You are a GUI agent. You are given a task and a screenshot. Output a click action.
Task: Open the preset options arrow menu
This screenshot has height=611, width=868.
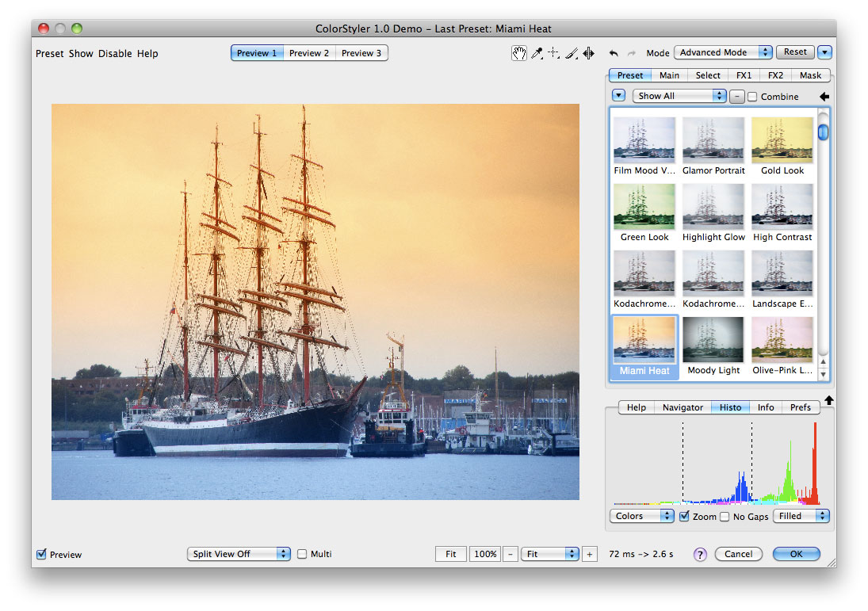[x=618, y=96]
